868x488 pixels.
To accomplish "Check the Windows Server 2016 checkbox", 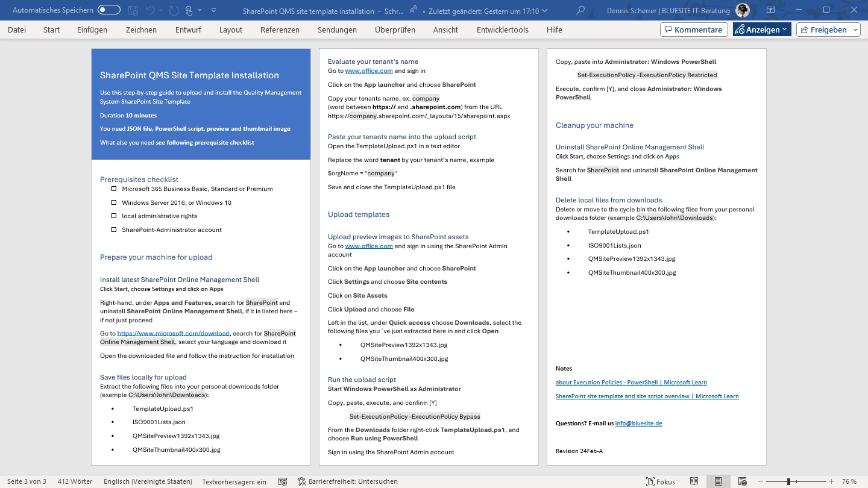I will coord(114,202).
